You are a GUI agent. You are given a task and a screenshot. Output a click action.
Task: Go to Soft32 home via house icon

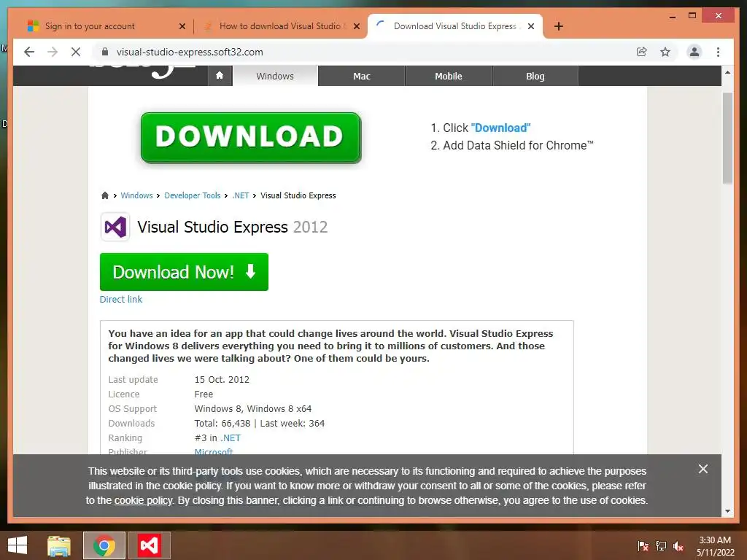click(220, 76)
